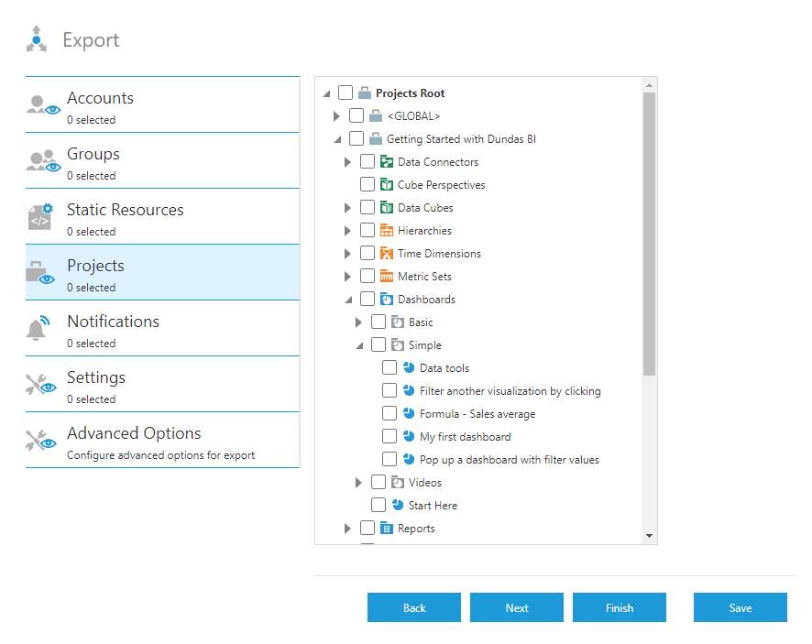812x644 pixels.
Task: Click the Basic subfolder icon
Action: (397, 322)
